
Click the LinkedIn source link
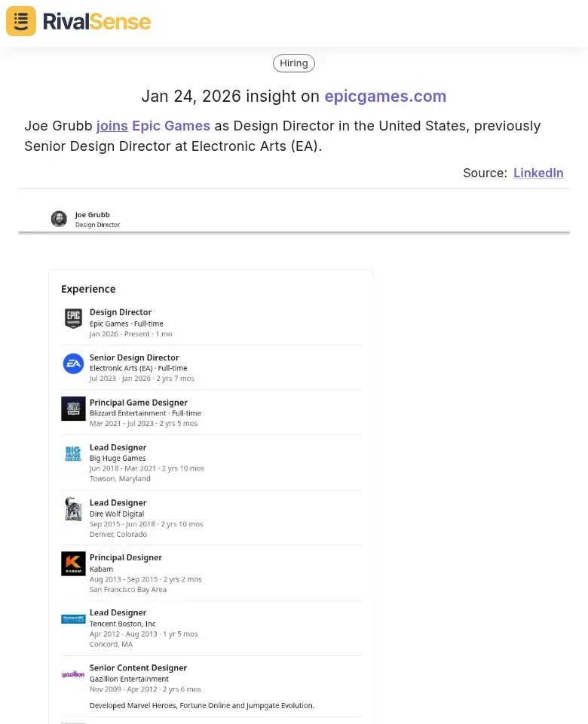click(x=538, y=173)
